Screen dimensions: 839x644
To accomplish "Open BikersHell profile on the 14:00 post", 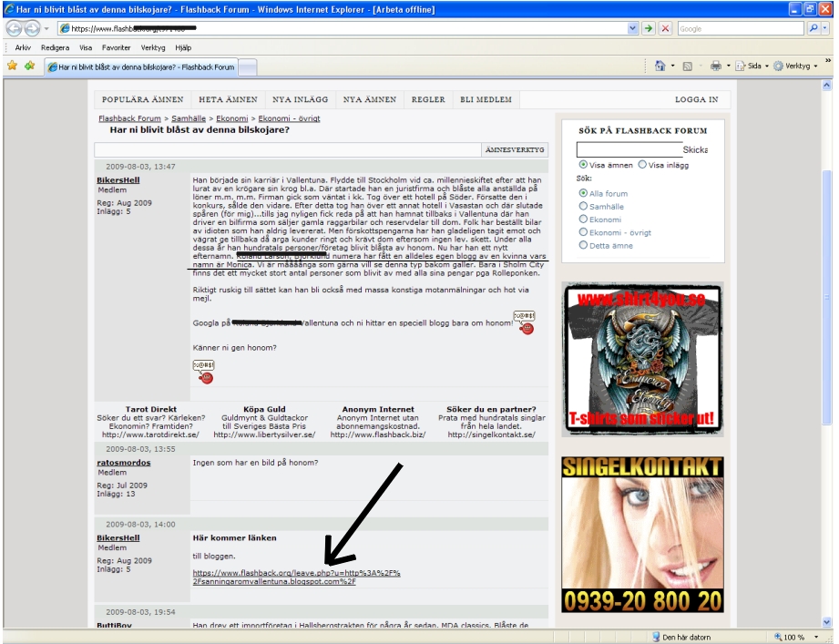I will tap(118, 538).
